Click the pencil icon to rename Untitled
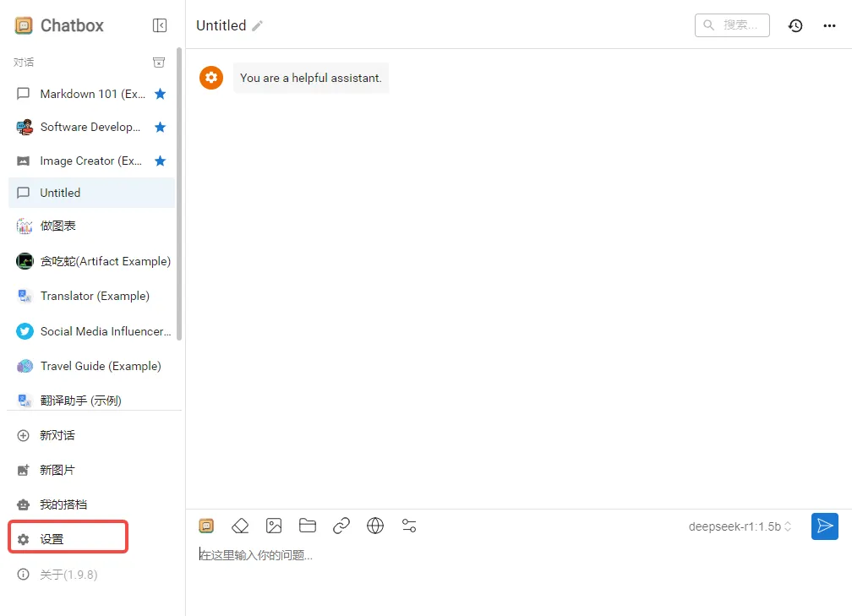The height and width of the screenshot is (616, 852). [x=258, y=26]
